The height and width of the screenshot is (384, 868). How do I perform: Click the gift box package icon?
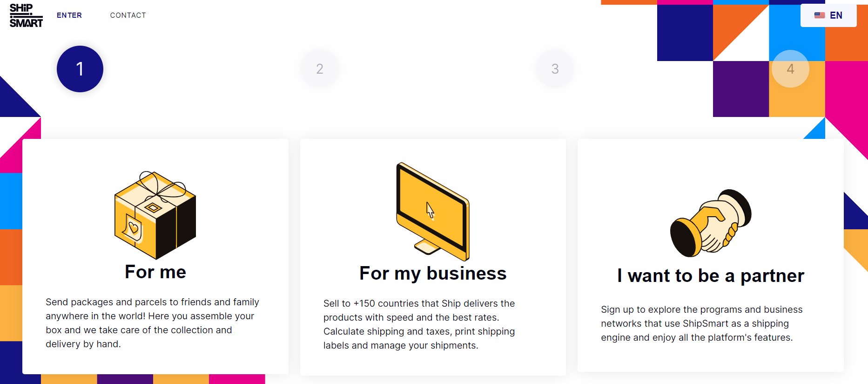coord(155,215)
